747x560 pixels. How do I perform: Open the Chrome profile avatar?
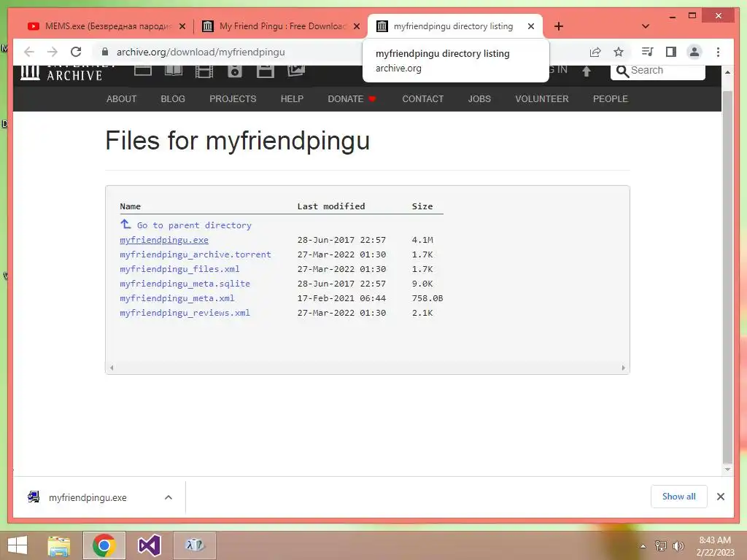(x=694, y=52)
